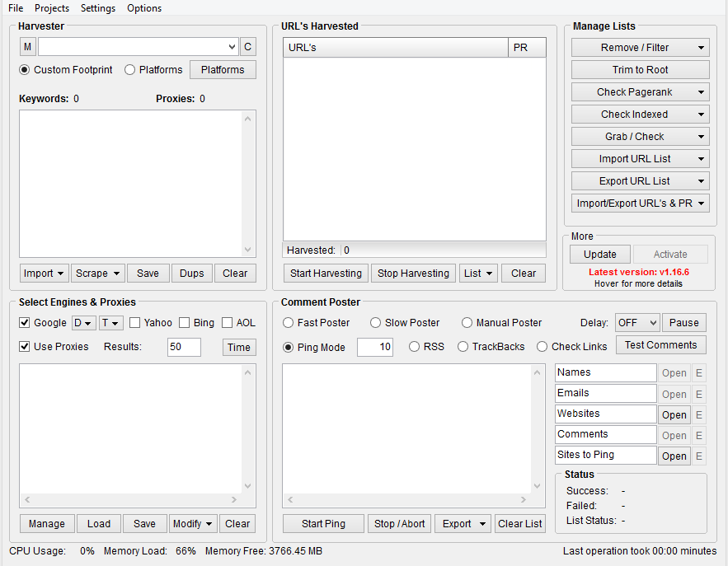Expand the Remove / Filter dropdown

(x=640, y=48)
